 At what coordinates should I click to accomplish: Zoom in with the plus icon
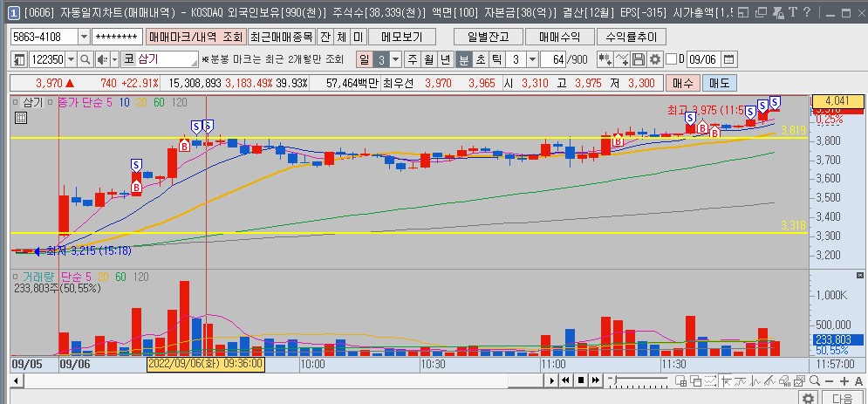[844, 380]
